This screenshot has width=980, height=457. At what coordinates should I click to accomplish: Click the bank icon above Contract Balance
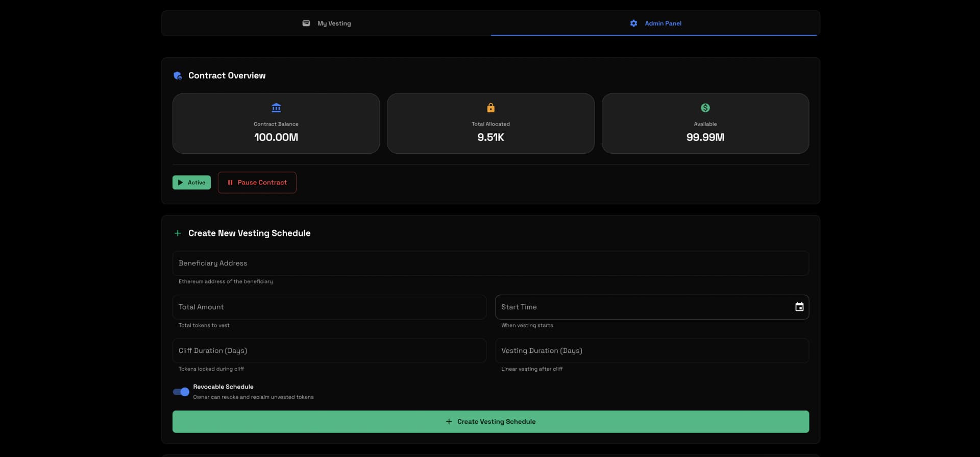click(276, 108)
